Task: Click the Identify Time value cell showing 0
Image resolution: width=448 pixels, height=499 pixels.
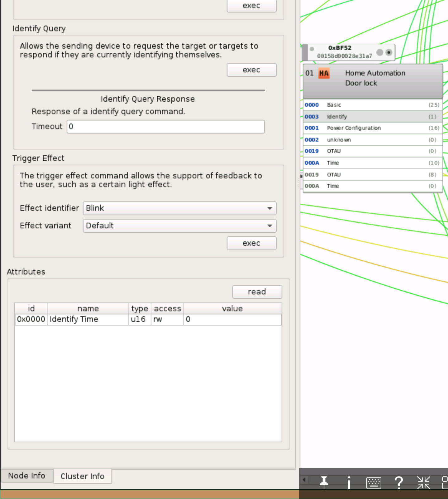Action: coord(232,319)
